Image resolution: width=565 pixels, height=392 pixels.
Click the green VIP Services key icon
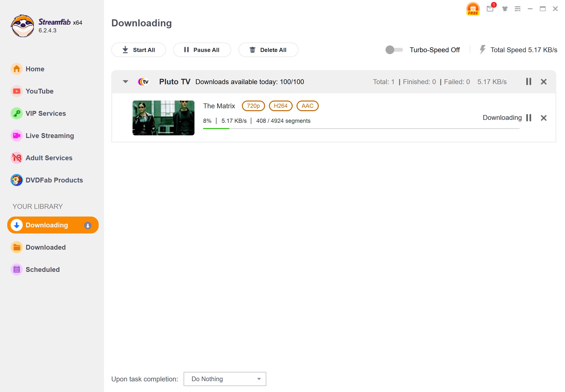point(17,114)
